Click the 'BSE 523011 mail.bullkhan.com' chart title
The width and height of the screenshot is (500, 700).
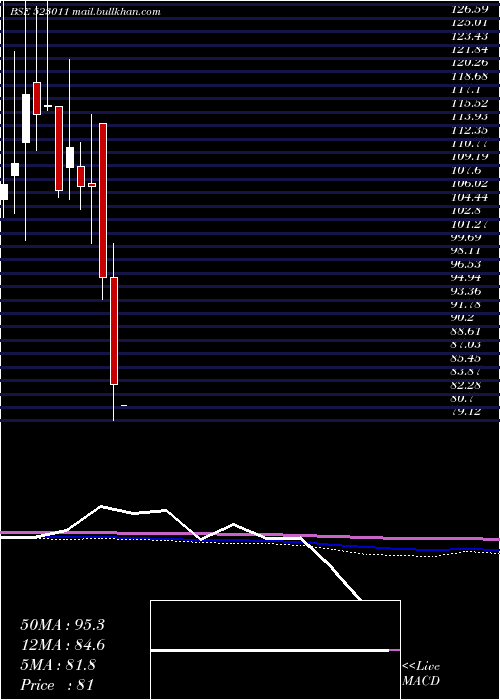pos(85,12)
